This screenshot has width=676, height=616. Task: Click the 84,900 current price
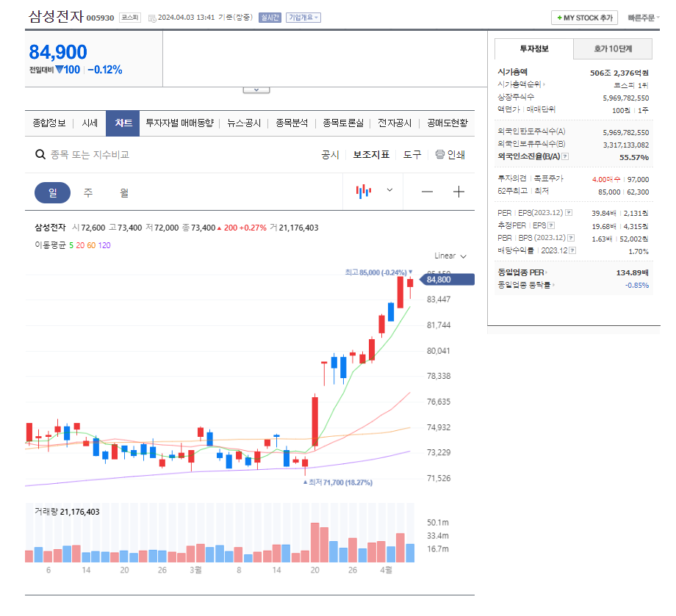(x=58, y=52)
